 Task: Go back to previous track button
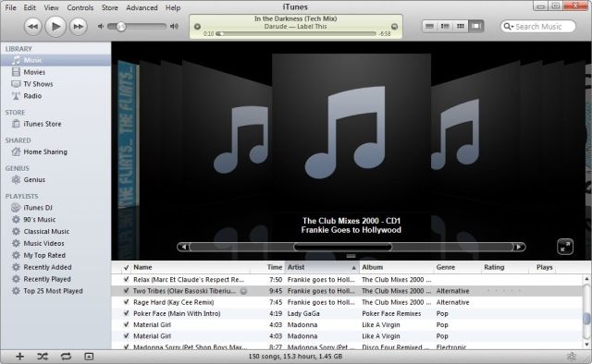(x=33, y=27)
